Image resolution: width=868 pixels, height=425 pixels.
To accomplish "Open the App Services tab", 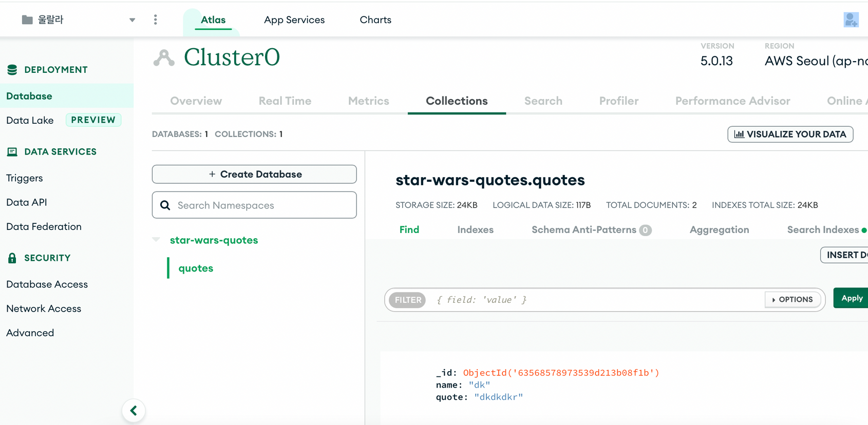I will pos(294,20).
